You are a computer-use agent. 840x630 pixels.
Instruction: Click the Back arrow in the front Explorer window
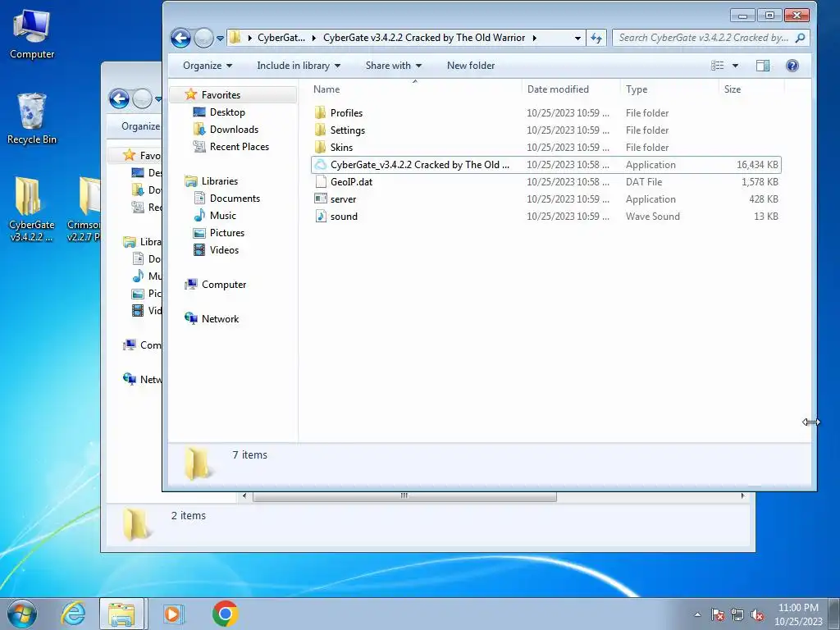pyautogui.click(x=180, y=38)
